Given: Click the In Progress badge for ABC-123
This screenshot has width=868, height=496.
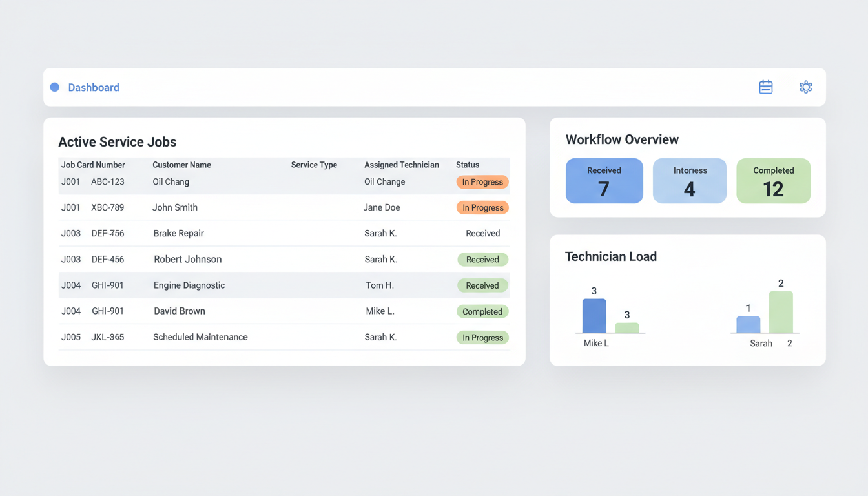Looking at the screenshot, I should 482,181.
